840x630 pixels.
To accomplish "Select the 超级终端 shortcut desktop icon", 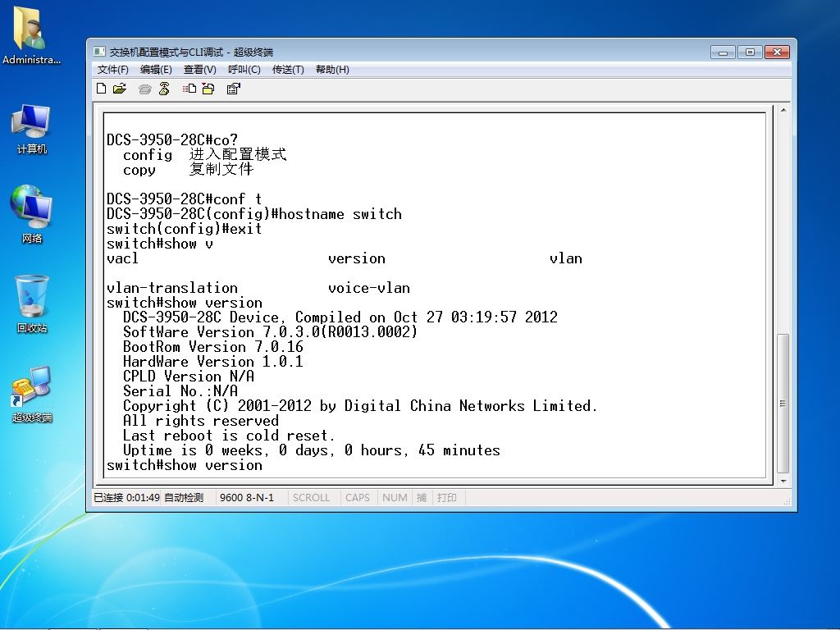I will pyautogui.click(x=32, y=394).
